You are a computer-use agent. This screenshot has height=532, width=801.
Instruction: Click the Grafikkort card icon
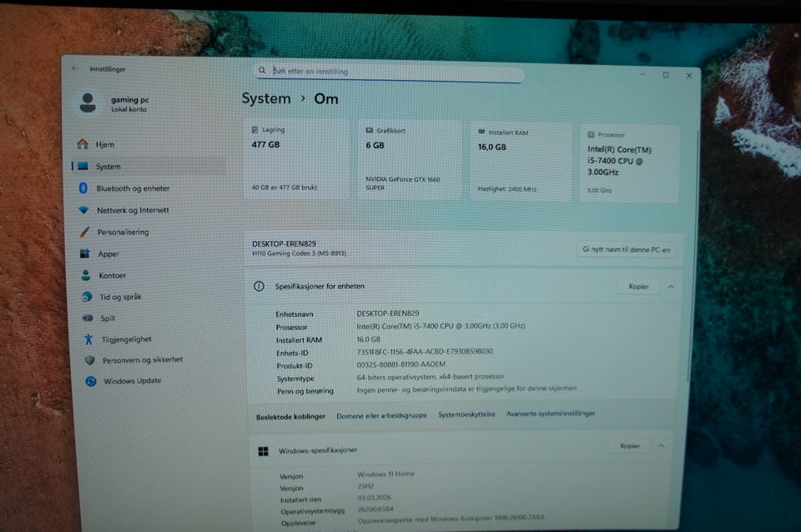(370, 131)
